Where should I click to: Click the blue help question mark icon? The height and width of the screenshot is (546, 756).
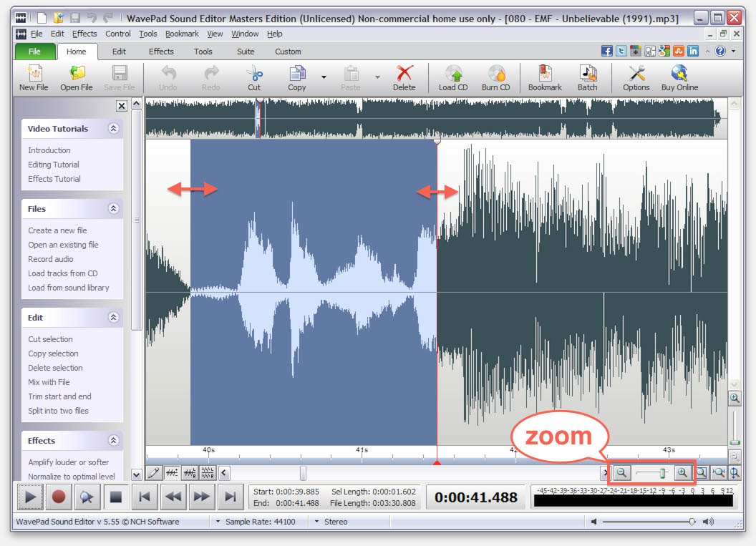719,51
